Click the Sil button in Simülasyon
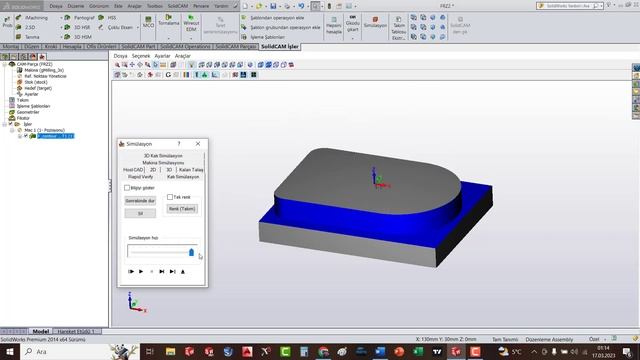Viewport: 640px width, 360px height. 140,213
